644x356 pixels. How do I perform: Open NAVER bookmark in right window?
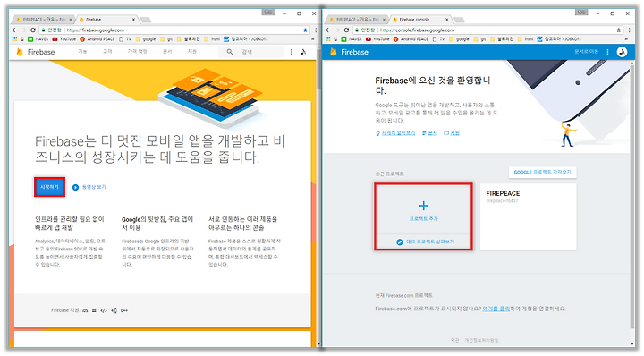point(352,39)
